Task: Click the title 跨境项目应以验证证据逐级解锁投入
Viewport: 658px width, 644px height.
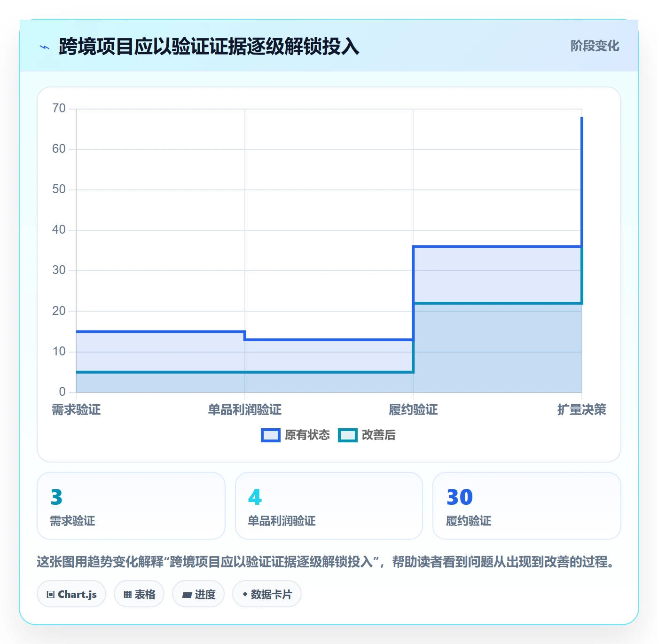Action: [x=209, y=47]
